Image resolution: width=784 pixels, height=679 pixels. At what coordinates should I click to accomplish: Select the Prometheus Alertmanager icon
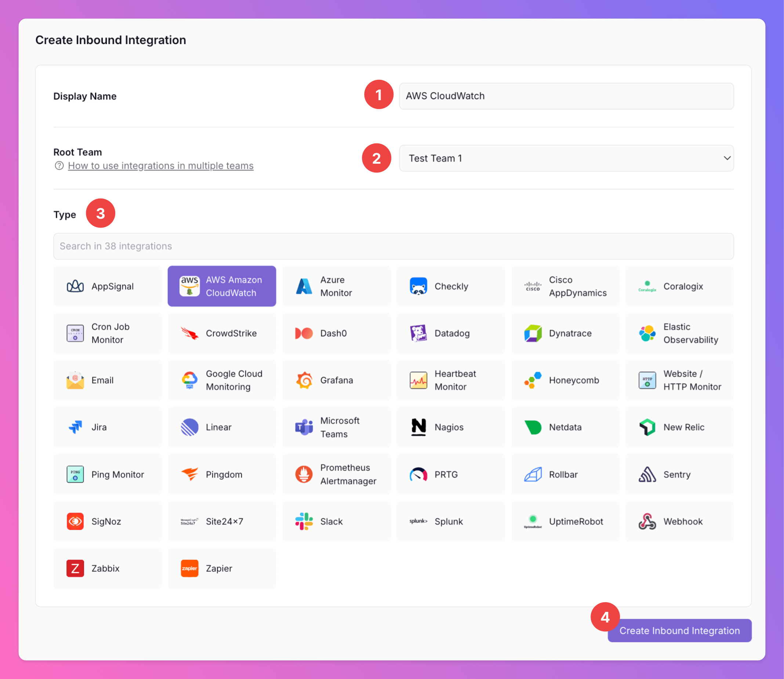[304, 475]
